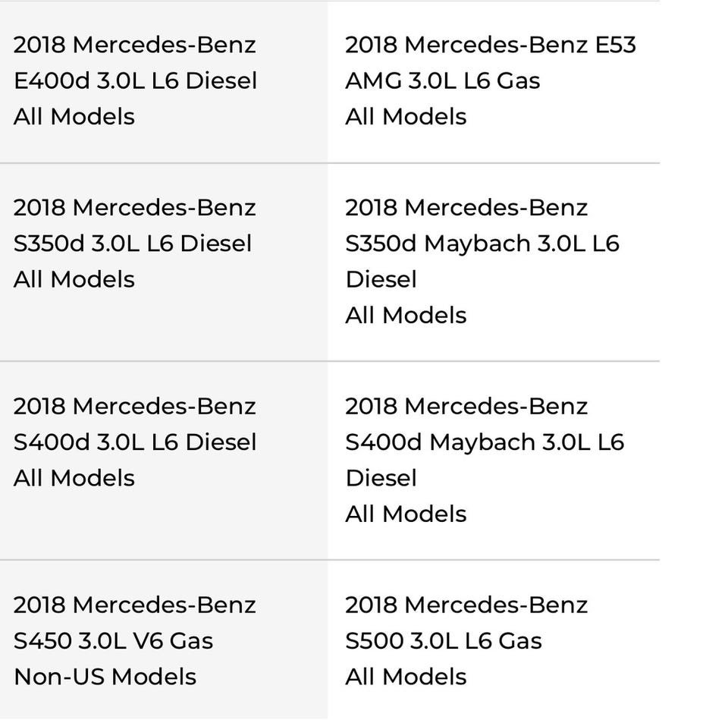Viewport: 728px width, 720px height.
Task: Select the S350d 3.0L L6 Diesel line
Action: pos(133,244)
